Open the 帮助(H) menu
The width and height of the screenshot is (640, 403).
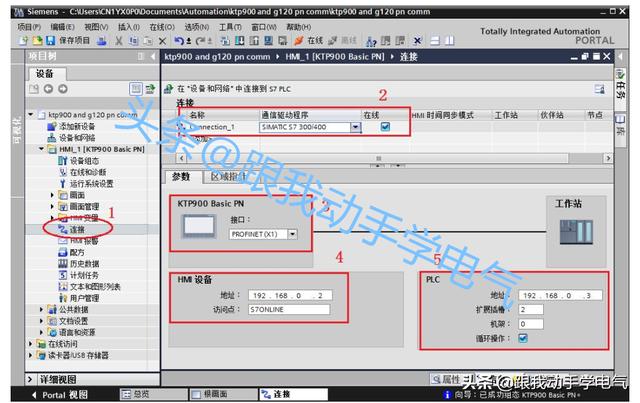pos(298,27)
